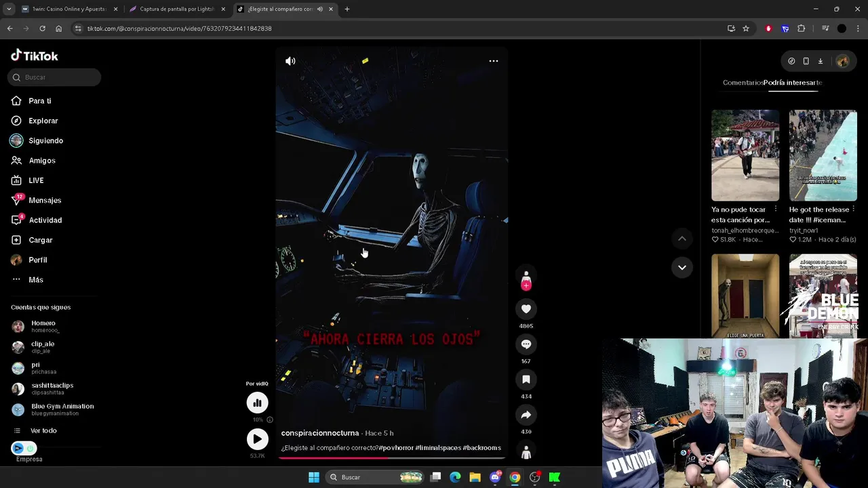This screenshot has width=868, height=488.
Task: Open the 'Elige una puerta' video thumbnail
Action: 745,296
